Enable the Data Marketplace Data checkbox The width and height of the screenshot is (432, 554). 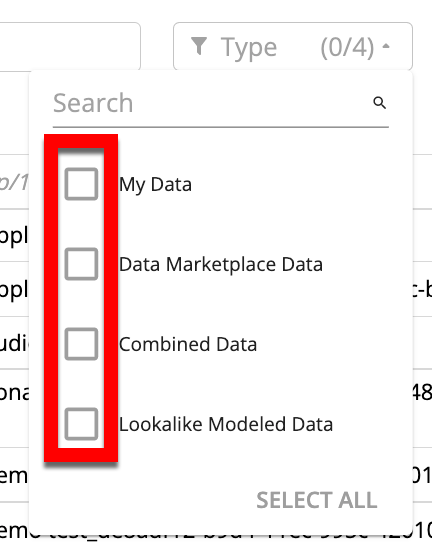point(81,264)
